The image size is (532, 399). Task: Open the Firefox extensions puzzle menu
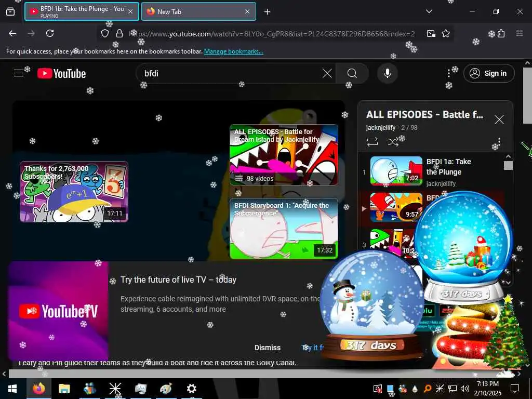pyautogui.click(x=501, y=33)
